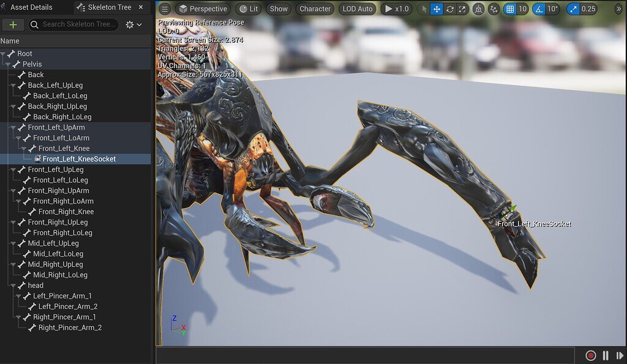Toggle grid snapping icon

(510, 9)
